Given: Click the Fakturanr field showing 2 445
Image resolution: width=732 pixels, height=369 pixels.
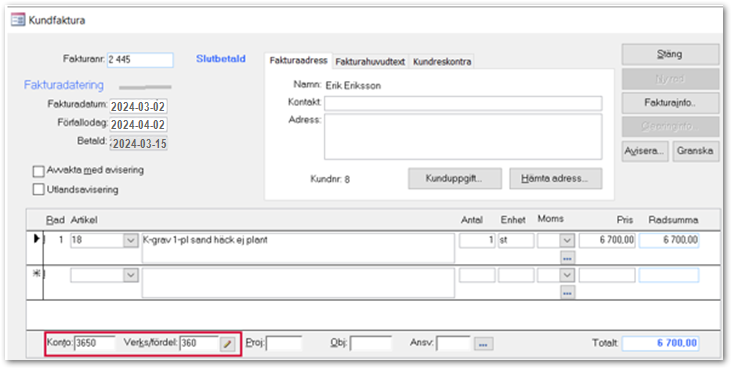Looking at the screenshot, I should coord(140,60).
